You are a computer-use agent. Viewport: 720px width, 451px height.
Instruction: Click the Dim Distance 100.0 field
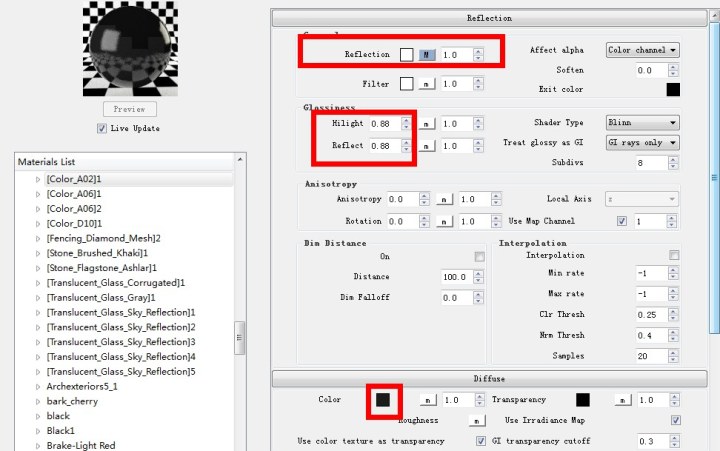tap(457, 277)
